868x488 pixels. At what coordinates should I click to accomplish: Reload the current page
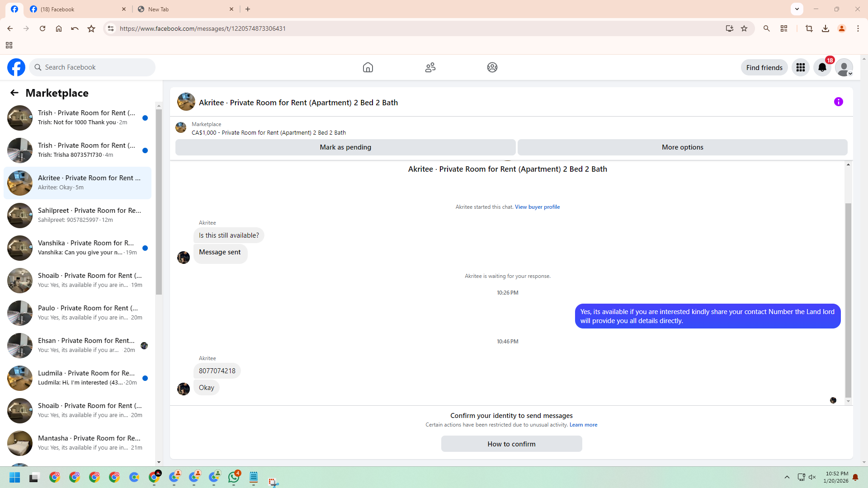42,28
